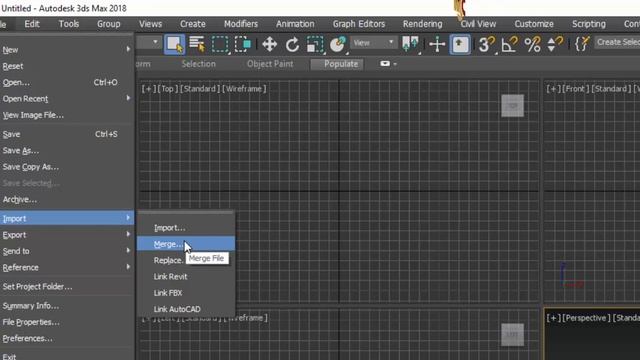
Task: Select the Select Object tool
Action: [174, 44]
